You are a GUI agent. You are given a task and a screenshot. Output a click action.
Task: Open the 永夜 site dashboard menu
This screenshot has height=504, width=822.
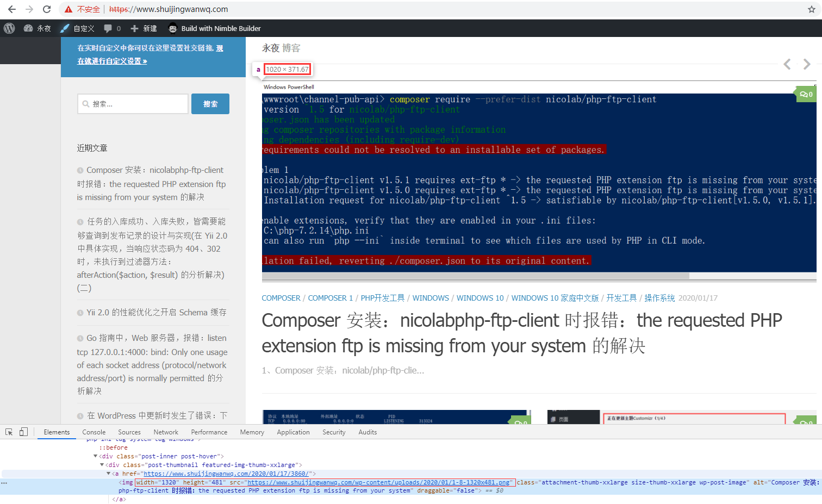(37, 28)
